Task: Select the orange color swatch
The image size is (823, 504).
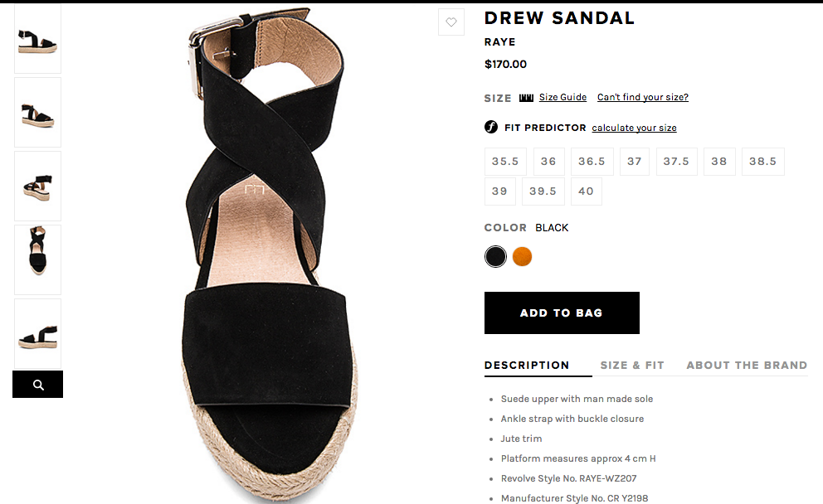Action: [x=522, y=256]
